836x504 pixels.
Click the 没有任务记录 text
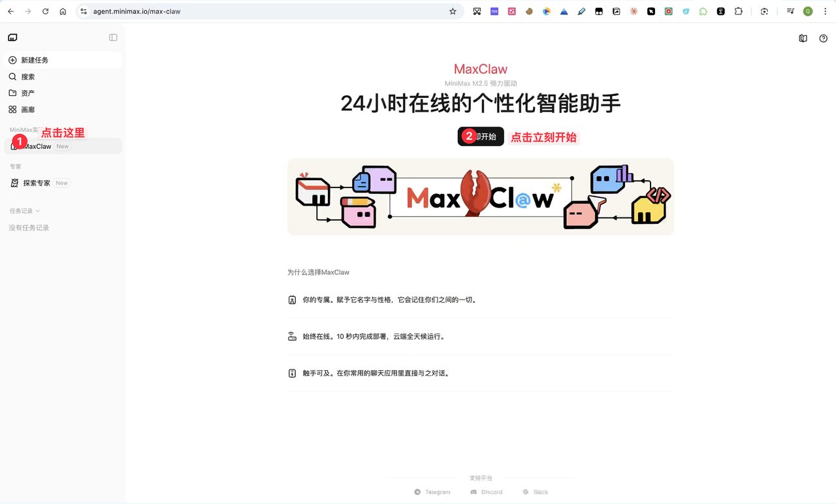[x=29, y=228]
